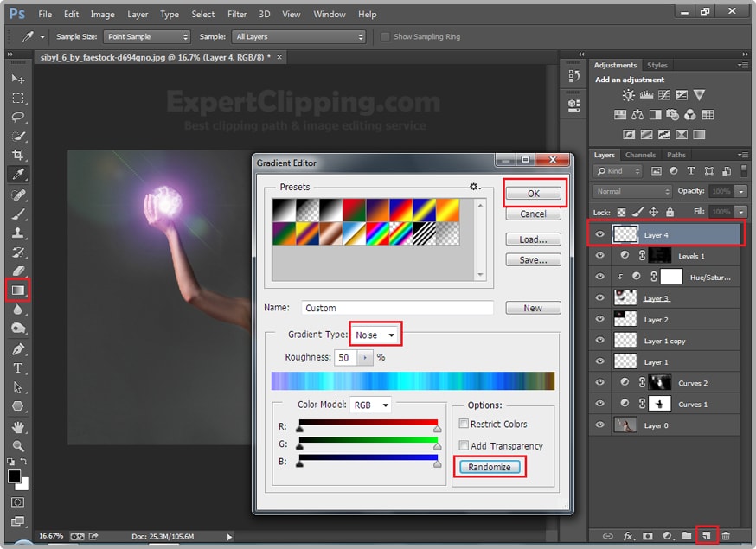
Task: Create a new layer from Layers panel
Action: [x=706, y=536]
